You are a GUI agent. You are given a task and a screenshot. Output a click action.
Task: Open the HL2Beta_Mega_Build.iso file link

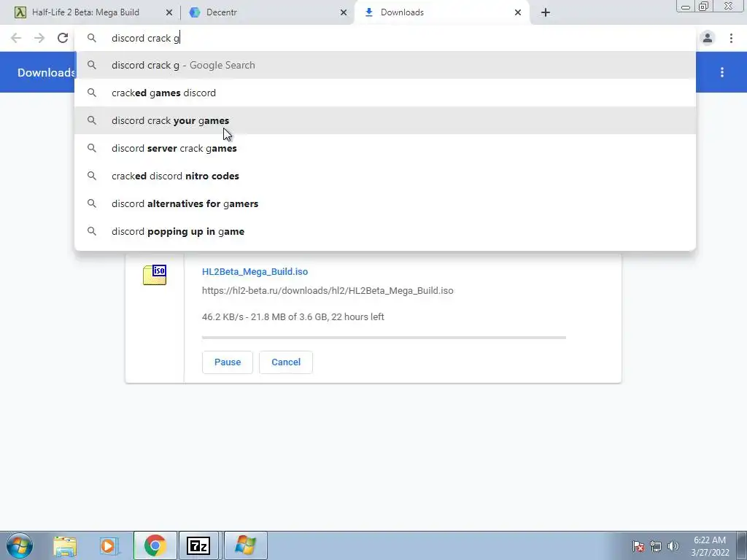[x=255, y=271]
